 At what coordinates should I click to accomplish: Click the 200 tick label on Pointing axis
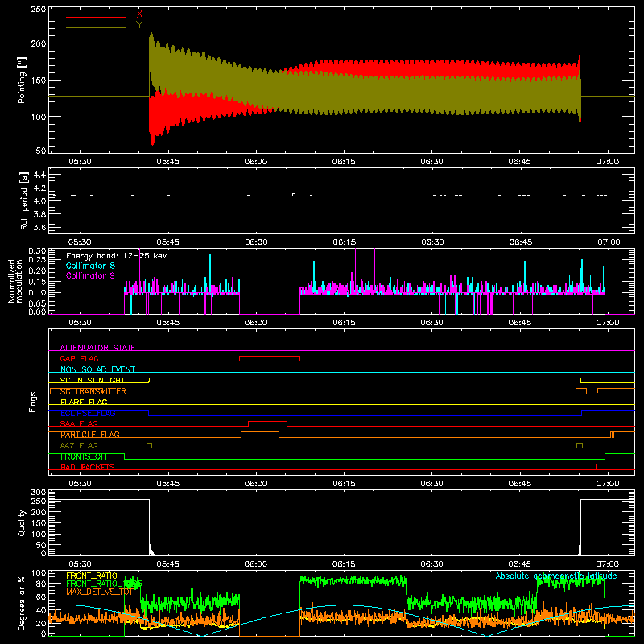click(x=38, y=43)
